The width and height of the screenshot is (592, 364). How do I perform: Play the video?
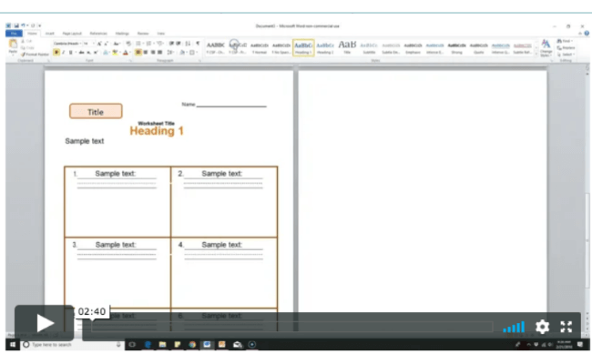coord(45,323)
